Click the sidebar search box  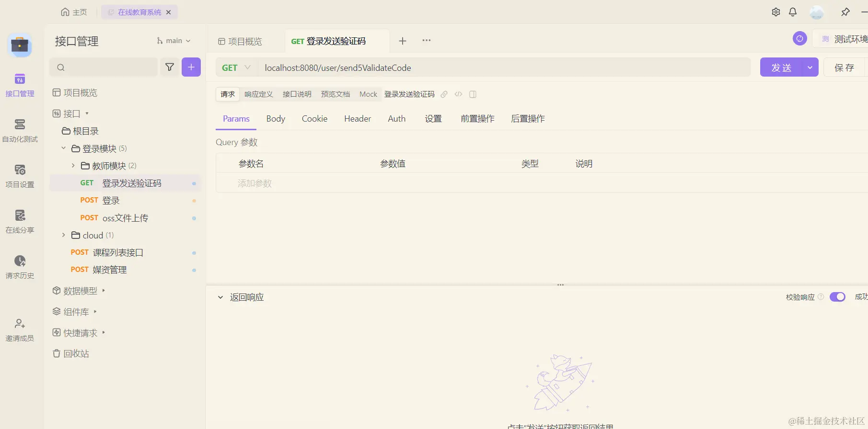point(104,67)
